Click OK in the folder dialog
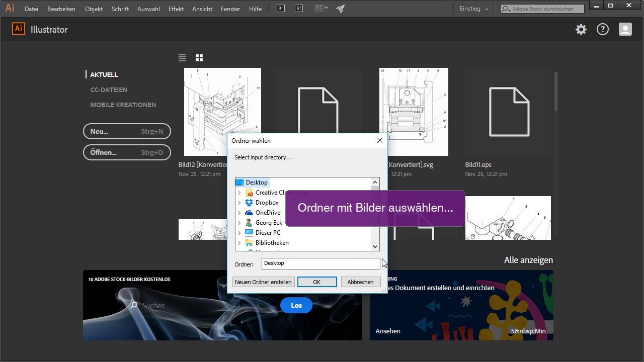Image resolution: width=644 pixels, height=362 pixels. [x=317, y=282]
